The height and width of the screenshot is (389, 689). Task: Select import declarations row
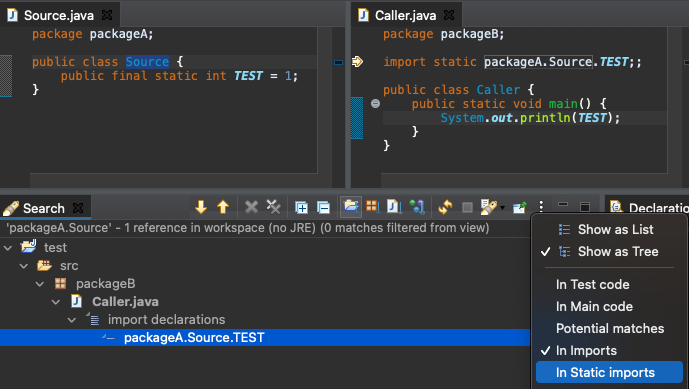(x=166, y=320)
